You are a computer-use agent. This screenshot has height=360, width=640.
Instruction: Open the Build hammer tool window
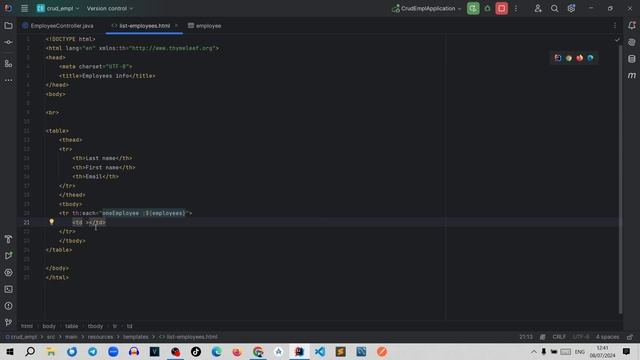coord(8,239)
